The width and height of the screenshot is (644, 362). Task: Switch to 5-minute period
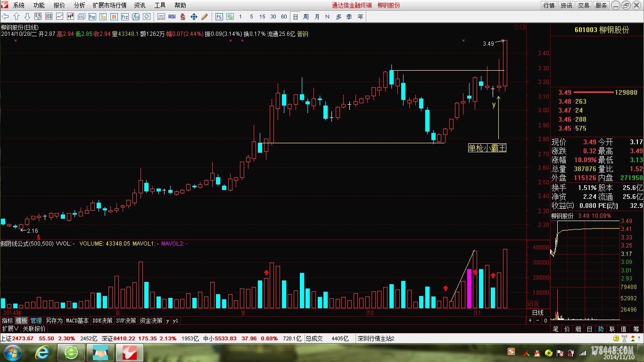click(x=251, y=16)
